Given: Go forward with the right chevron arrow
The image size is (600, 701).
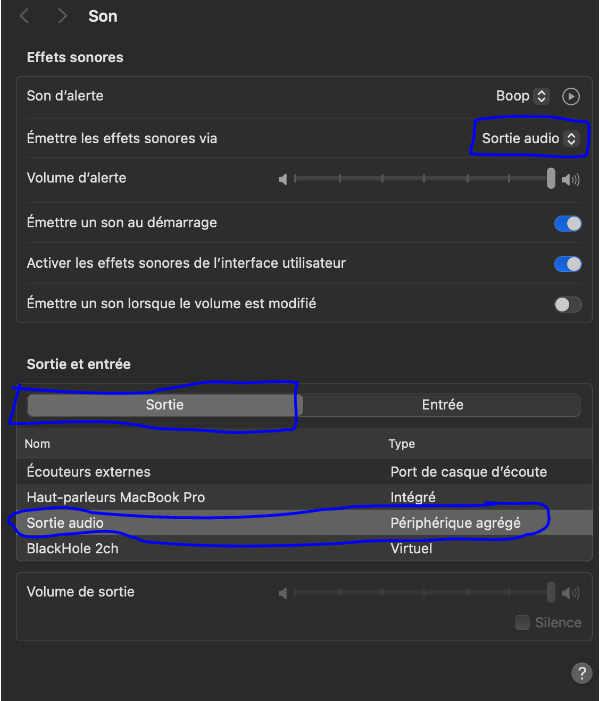Looking at the screenshot, I should click(62, 17).
